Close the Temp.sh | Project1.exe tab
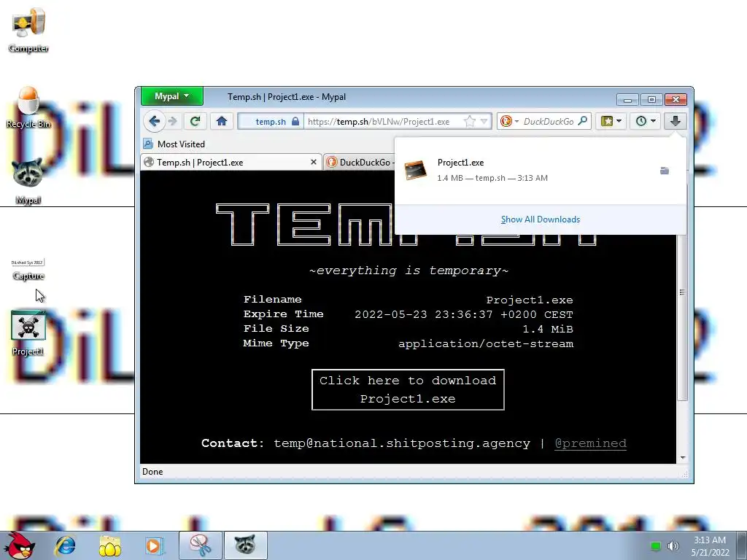The height and width of the screenshot is (560, 747). point(314,163)
